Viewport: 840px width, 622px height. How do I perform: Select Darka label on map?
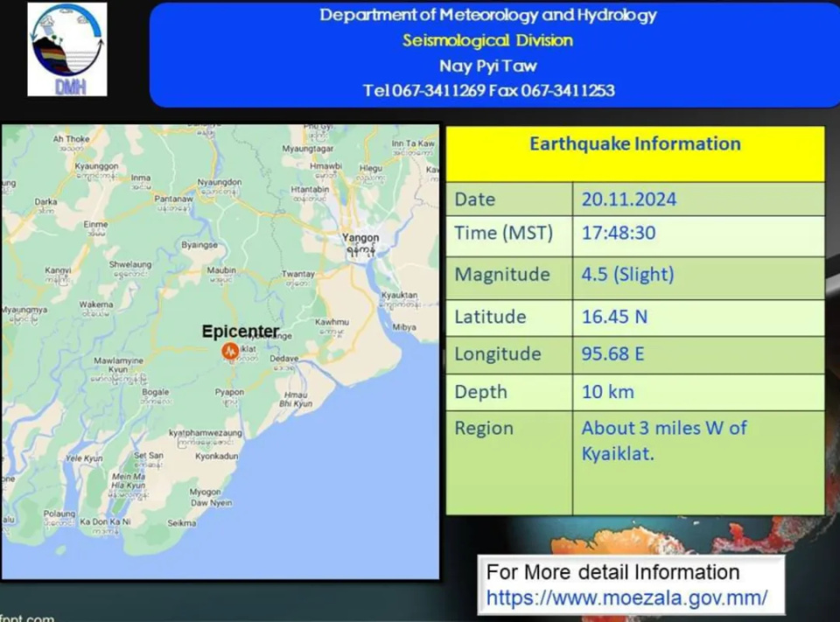(45, 202)
